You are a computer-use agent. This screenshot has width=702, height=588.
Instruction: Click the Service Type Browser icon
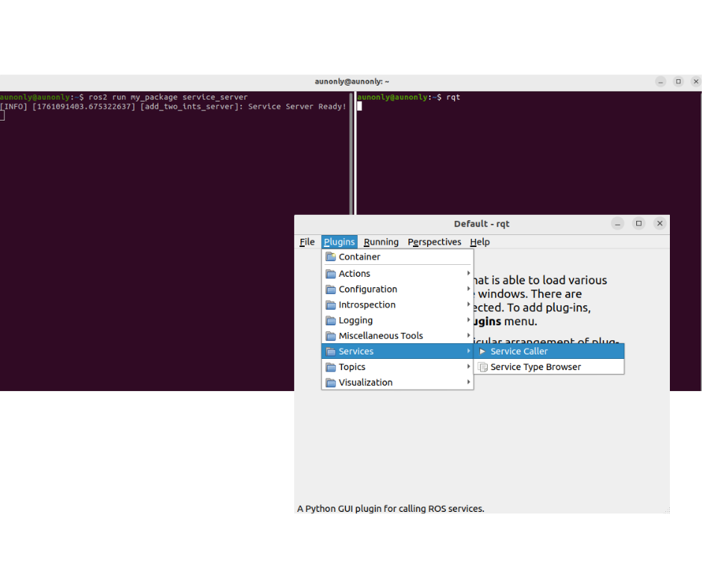click(x=482, y=367)
